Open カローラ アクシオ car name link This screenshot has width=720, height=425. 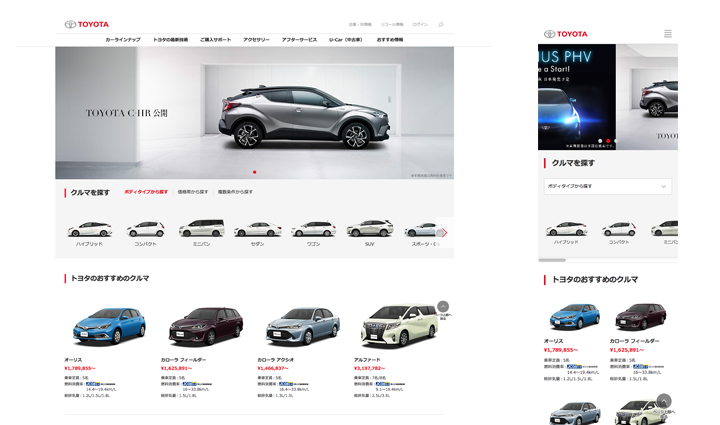click(x=276, y=360)
